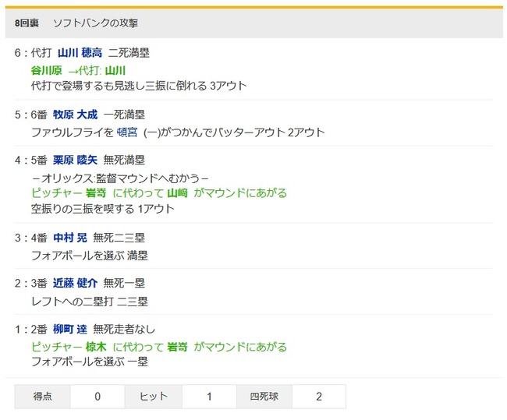The image size is (507, 420).
Task: Click result 空振りの三振を喫する 1アウト
Action: 103,209
